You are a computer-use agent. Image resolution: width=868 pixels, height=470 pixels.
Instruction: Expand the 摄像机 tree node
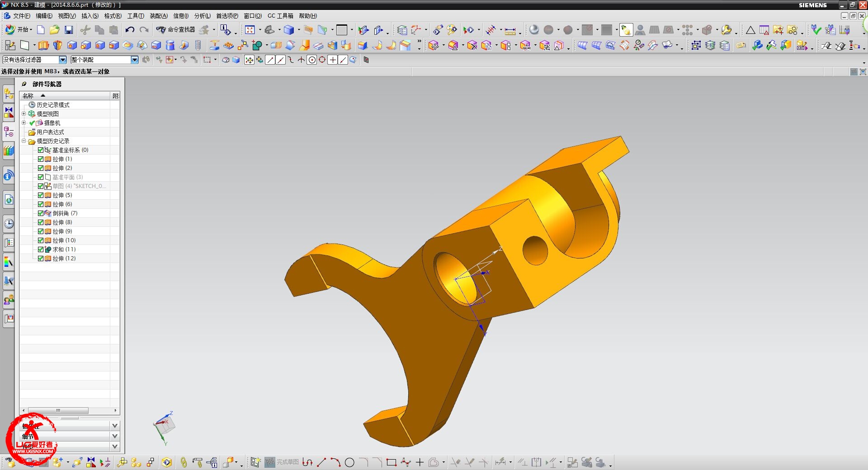coord(24,123)
